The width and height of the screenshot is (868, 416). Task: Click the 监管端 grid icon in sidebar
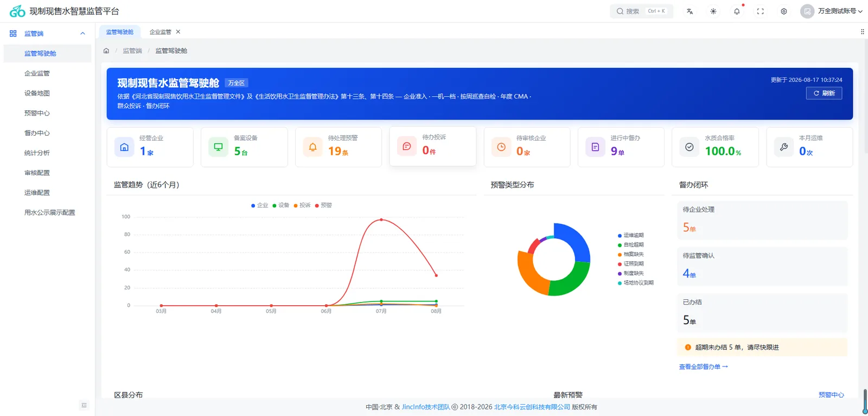[13, 34]
